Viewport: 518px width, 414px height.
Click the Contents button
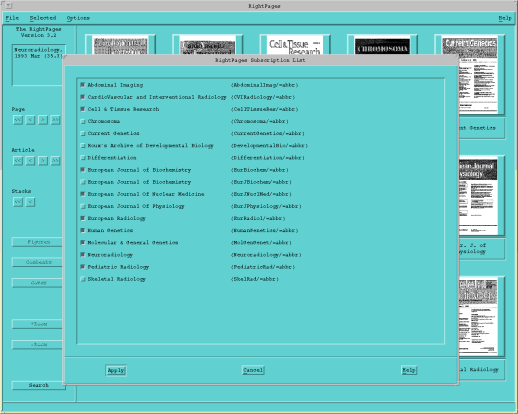click(x=37, y=262)
